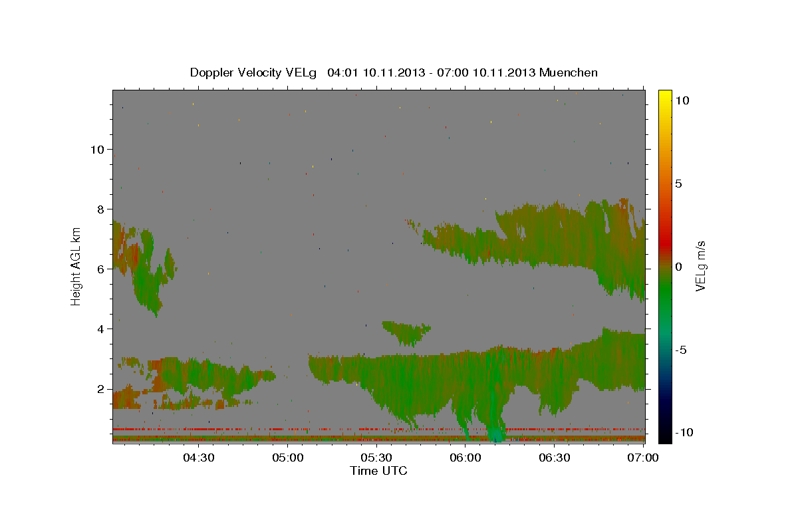Pick the yellow top of the colorbar

pyautogui.click(x=664, y=96)
